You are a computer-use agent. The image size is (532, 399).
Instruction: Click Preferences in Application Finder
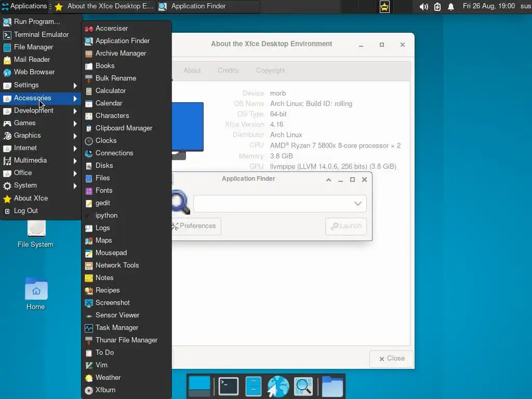[196, 227]
